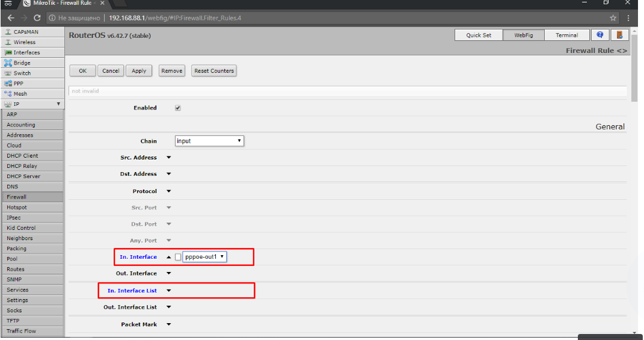
Task: Collapse the IP menu in sidebar
Action: (x=32, y=104)
